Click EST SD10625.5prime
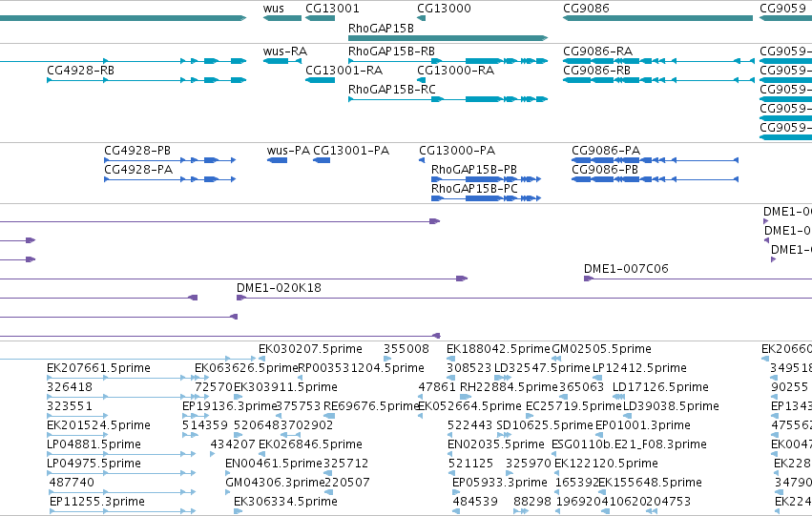Viewport: 812px width, 516px height. (x=545, y=425)
